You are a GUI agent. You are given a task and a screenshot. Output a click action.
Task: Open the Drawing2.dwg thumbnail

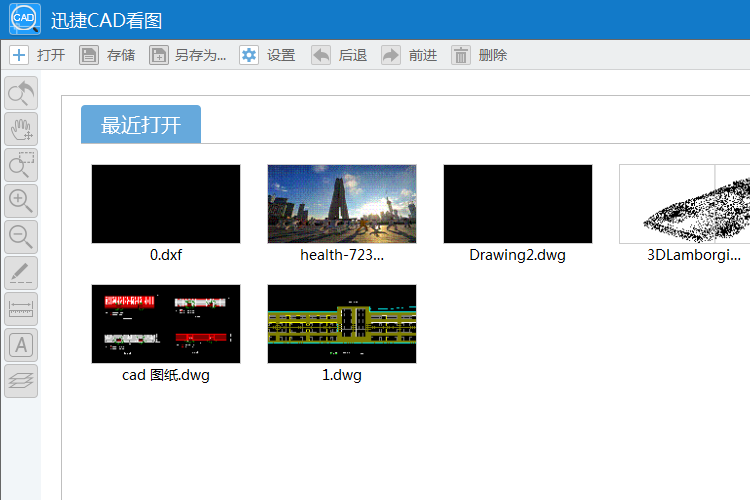pos(518,204)
